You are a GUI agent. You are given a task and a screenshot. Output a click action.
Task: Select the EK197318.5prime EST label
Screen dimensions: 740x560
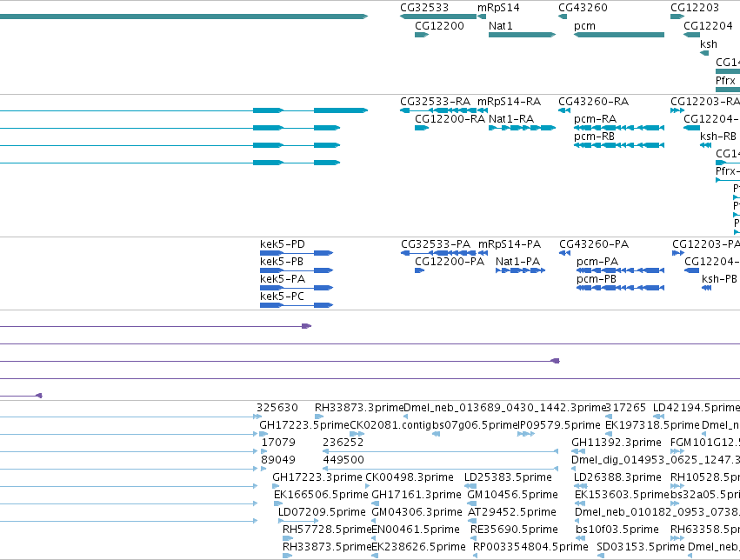pos(652,425)
